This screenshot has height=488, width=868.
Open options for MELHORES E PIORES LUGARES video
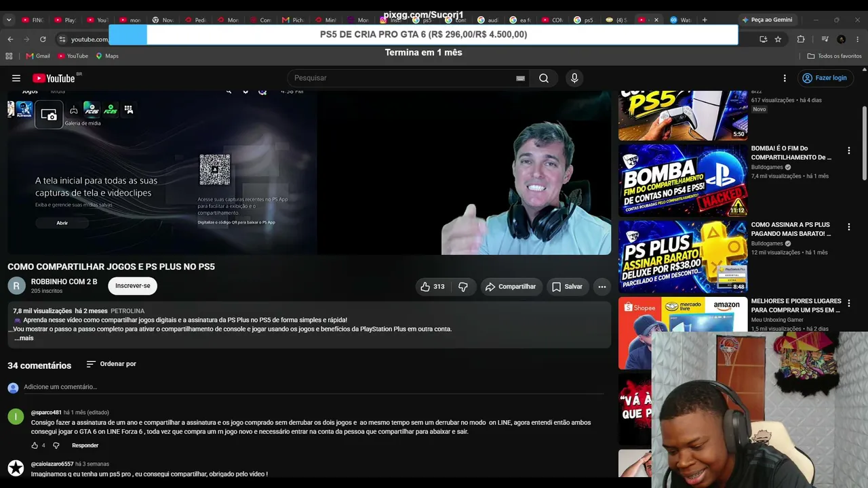(x=848, y=304)
